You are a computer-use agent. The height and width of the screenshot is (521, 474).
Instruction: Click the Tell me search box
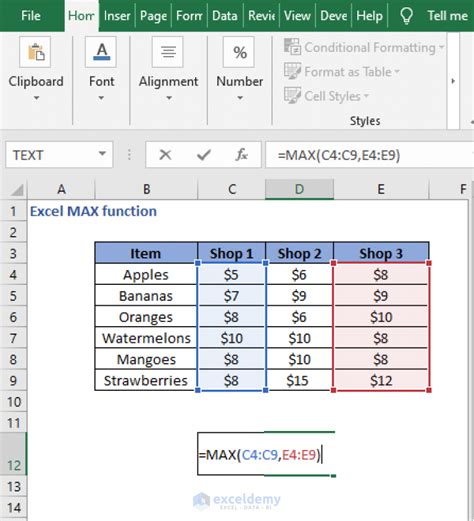[x=447, y=16]
